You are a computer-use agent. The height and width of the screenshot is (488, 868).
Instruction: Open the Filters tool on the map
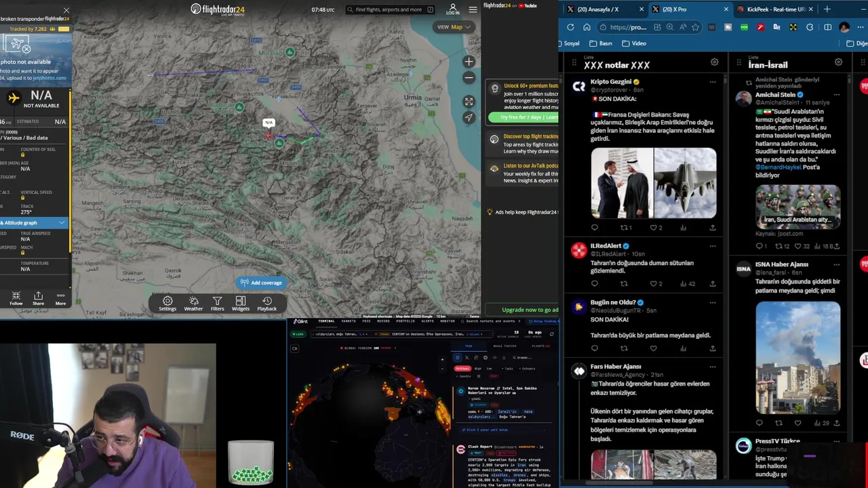[x=217, y=304]
